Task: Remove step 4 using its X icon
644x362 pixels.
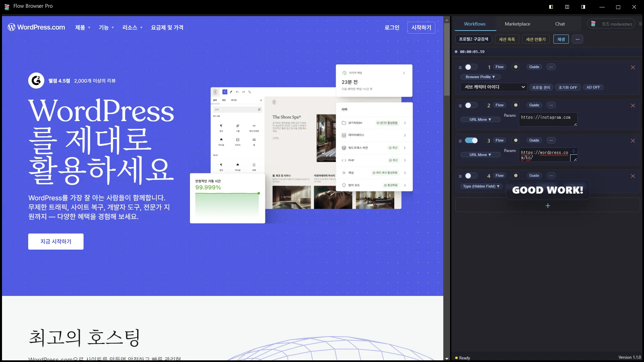Action: pos(633,176)
